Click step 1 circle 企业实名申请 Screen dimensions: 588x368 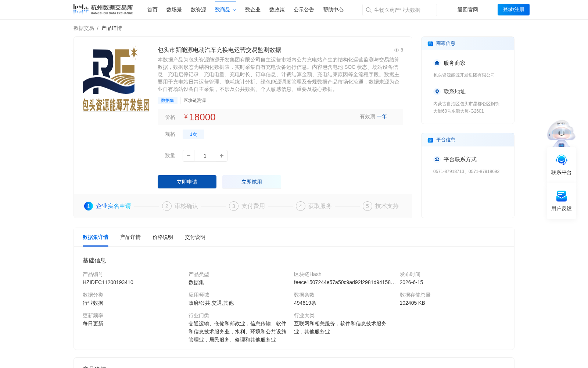tap(89, 206)
